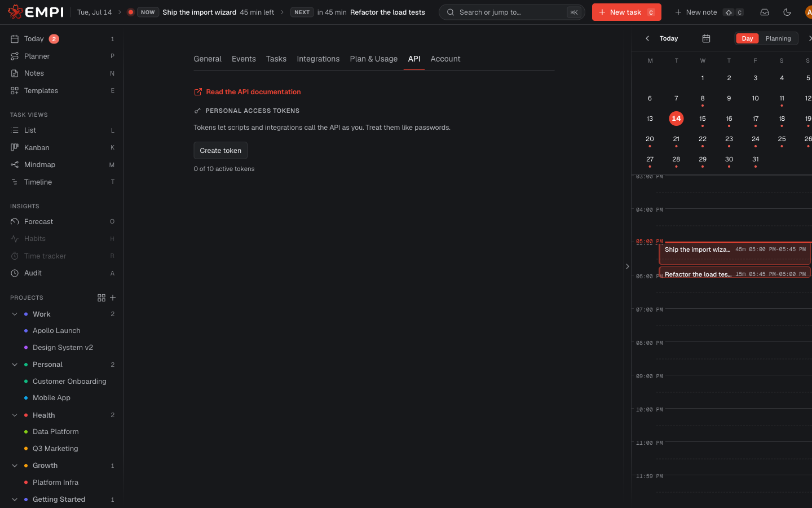Open the Data Platform project

(x=55, y=432)
